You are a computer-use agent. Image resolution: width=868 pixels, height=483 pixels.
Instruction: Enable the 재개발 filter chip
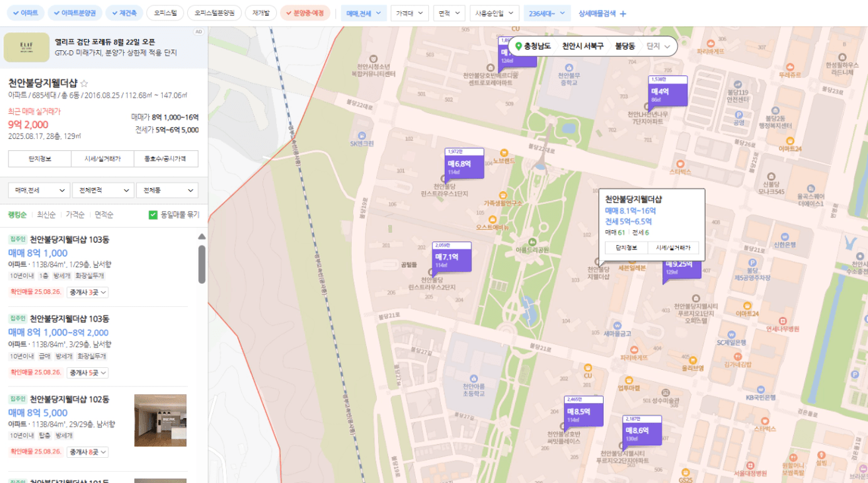tap(260, 13)
